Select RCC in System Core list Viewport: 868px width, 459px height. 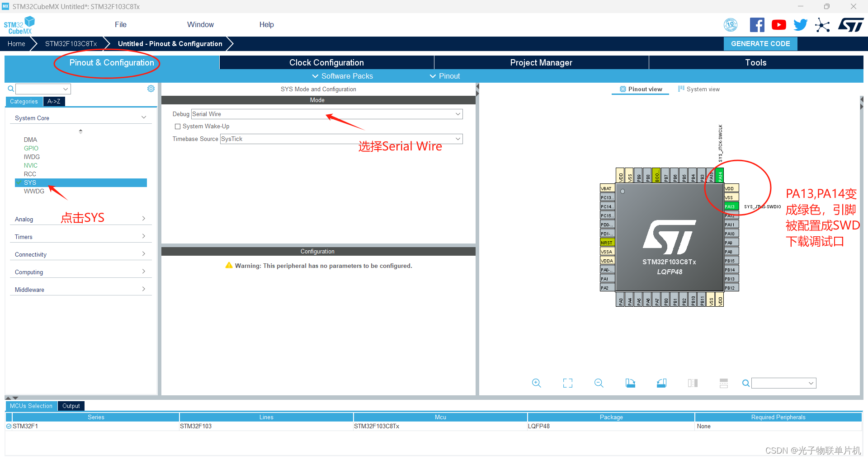point(30,174)
